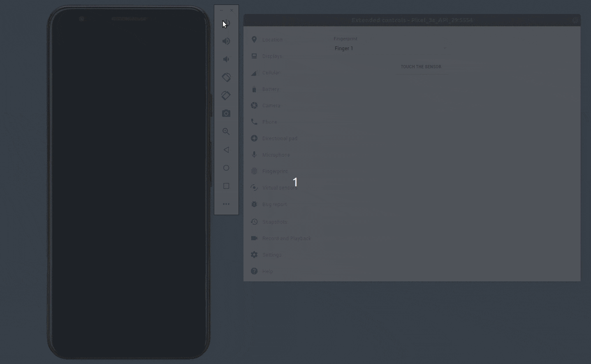Rotate the emulator left
591x364 pixels.
(226, 77)
